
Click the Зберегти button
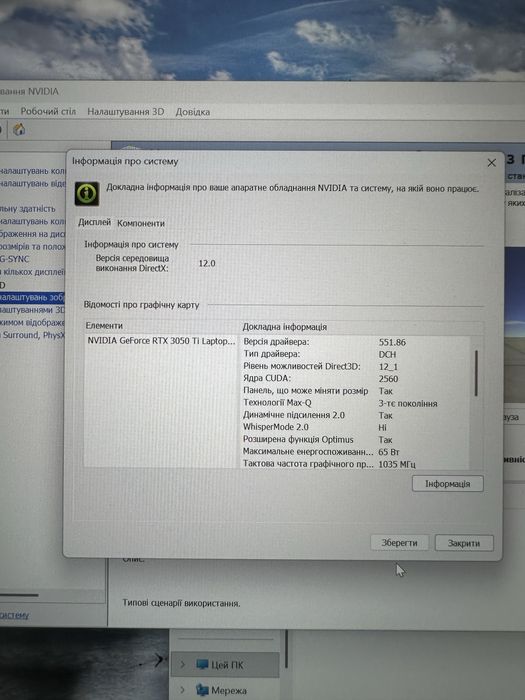pyautogui.click(x=400, y=543)
